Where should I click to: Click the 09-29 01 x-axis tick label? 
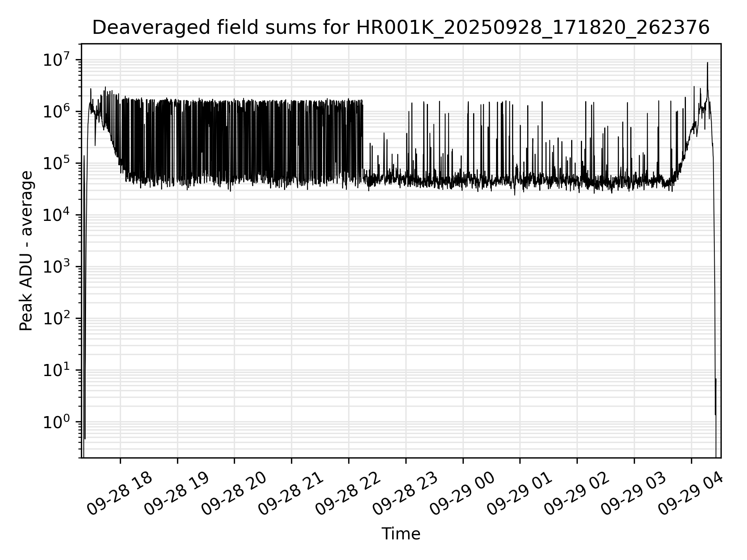coord(520,493)
